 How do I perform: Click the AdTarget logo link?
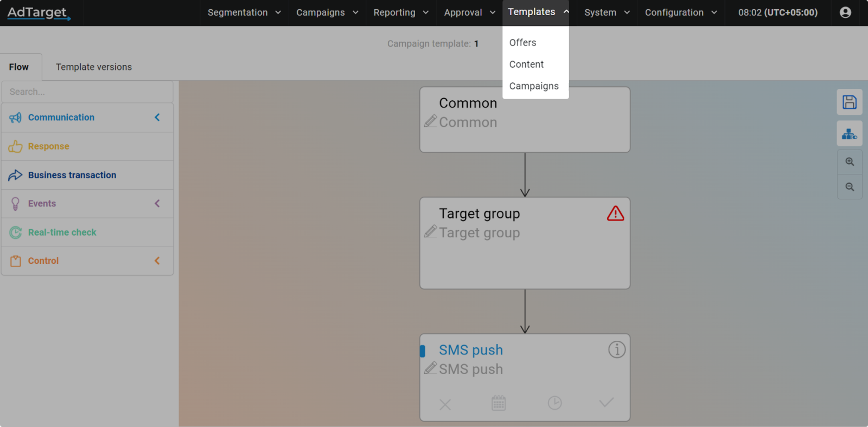coord(39,12)
